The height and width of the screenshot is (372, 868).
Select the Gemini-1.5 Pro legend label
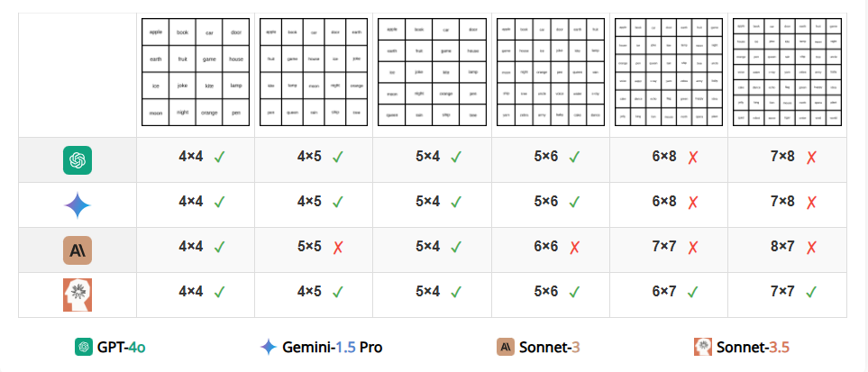[332, 348]
